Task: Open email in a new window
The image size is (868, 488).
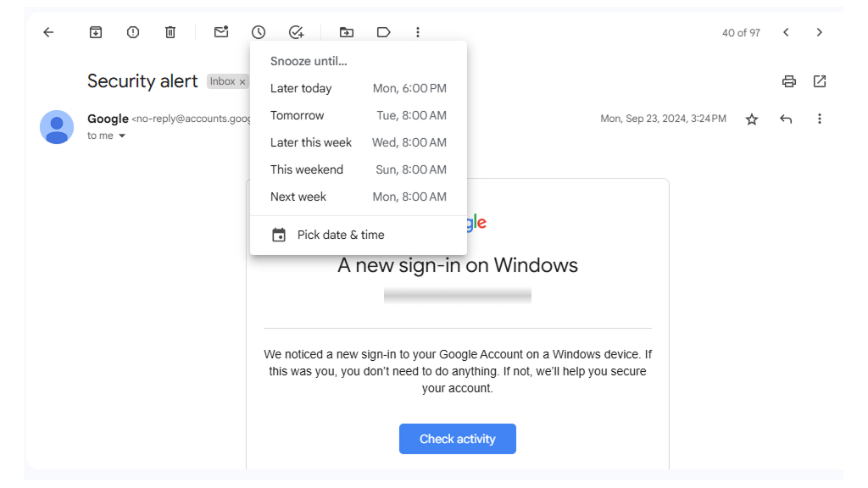Action: pos(820,81)
